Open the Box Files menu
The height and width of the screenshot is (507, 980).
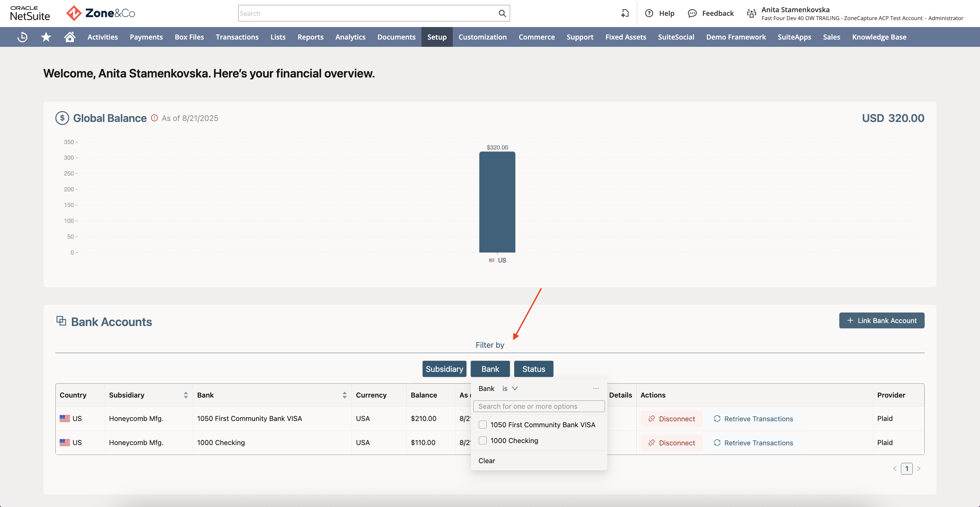[189, 37]
